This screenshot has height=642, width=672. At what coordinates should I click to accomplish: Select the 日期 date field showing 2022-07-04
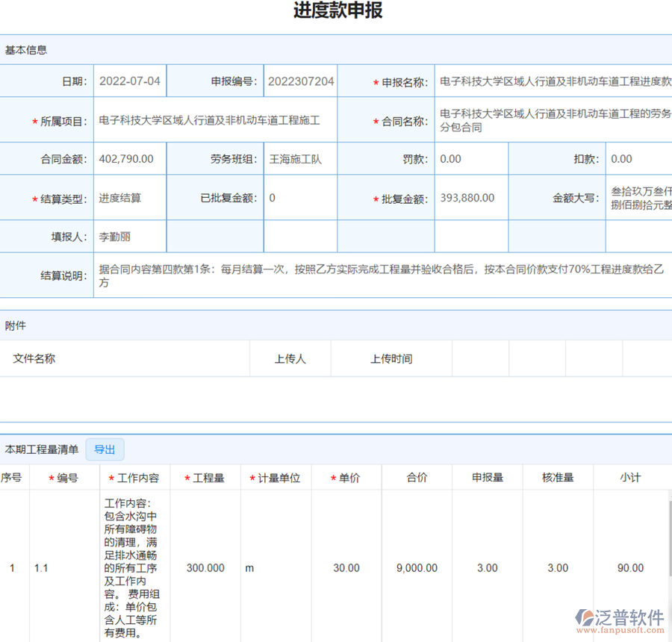(x=129, y=81)
